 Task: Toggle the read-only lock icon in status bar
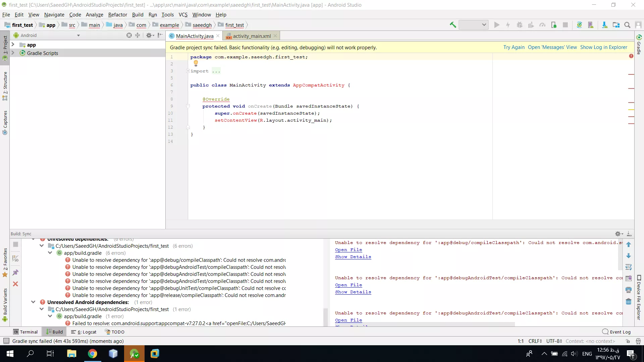(628, 341)
